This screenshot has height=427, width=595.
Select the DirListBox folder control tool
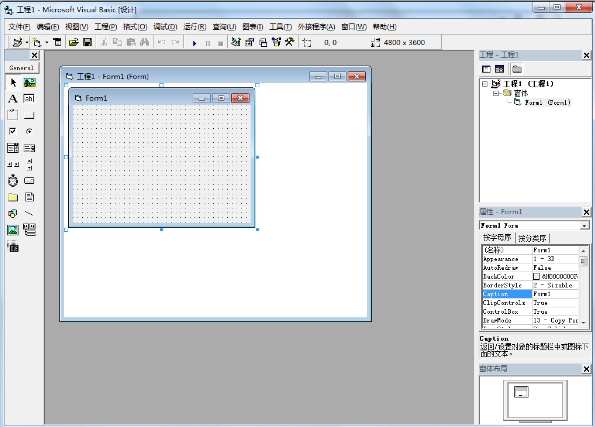pyautogui.click(x=13, y=197)
